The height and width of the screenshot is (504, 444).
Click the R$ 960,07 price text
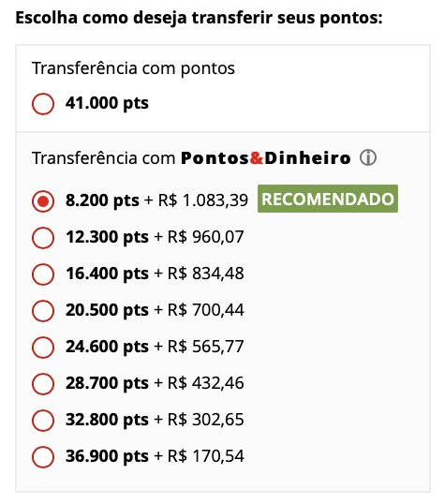click(206, 237)
